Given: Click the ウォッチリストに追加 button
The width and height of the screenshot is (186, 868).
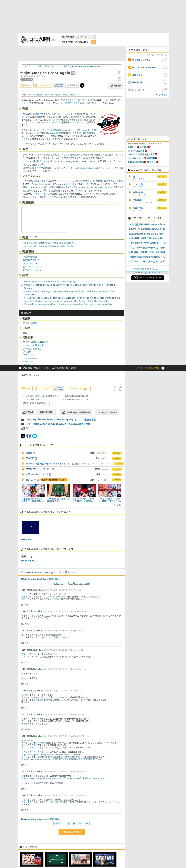Looking at the screenshot, I should (x=78, y=389).
